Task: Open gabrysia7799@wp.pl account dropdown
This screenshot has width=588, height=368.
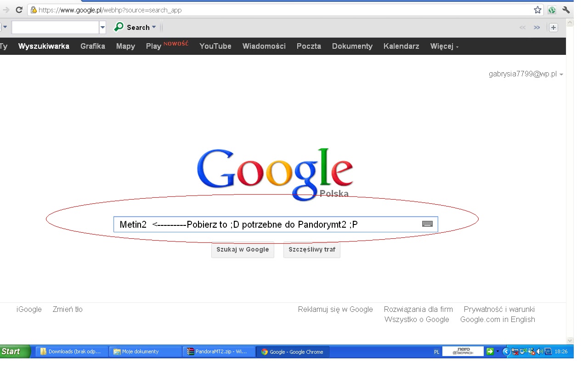Action: click(526, 74)
